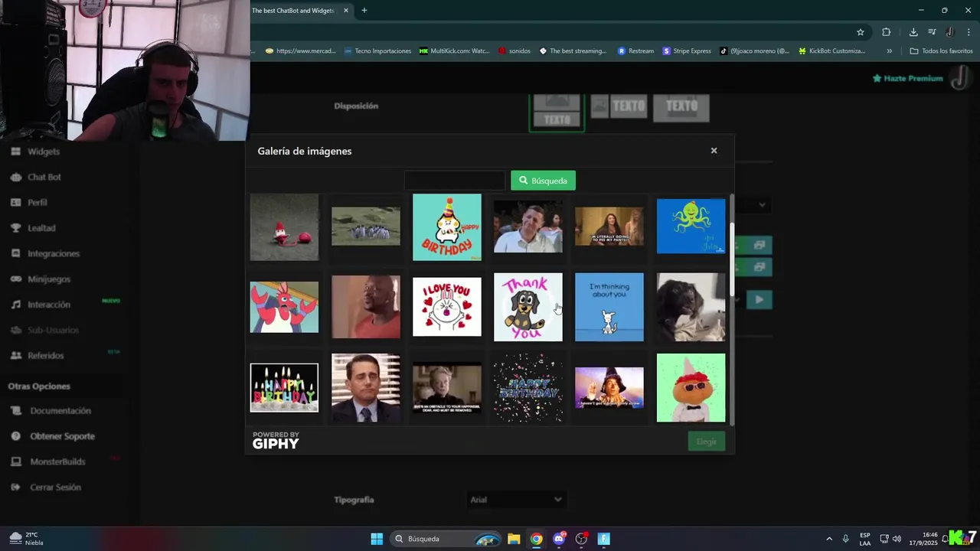Click the MonsterBuilds computer icon
Screen dimensions: 980x551
(15, 461)
